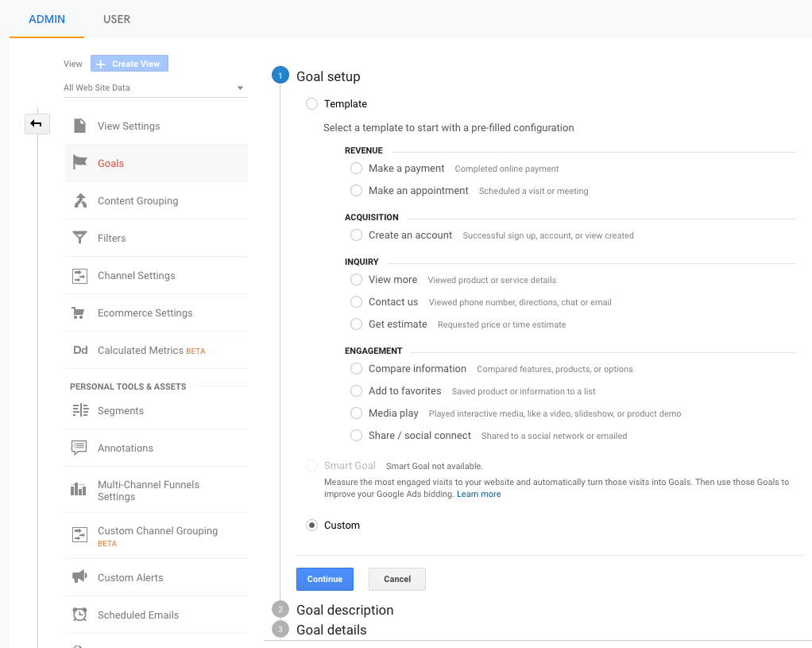Click the Calculated Metrics Dd icon
Screen dimensions: 812x648
point(80,351)
